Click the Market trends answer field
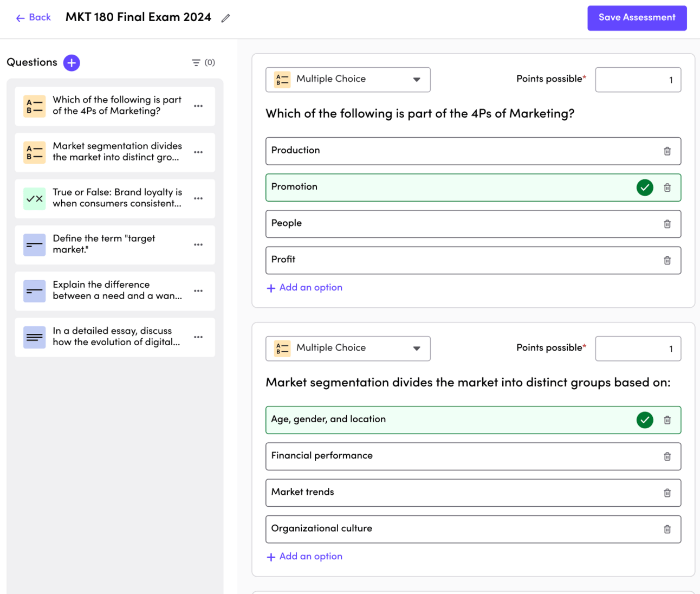700x594 pixels. pyautogui.click(x=473, y=493)
